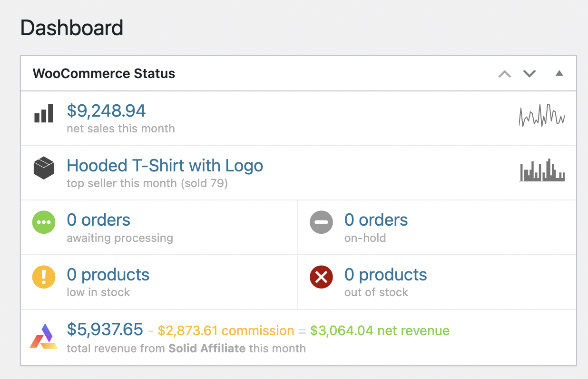This screenshot has height=379, width=588.
Task: Click the 0 orders awaiting processing link
Action: (98, 219)
